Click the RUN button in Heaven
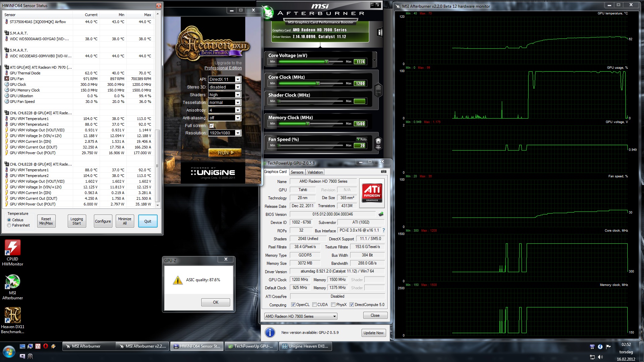 pyautogui.click(x=225, y=153)
